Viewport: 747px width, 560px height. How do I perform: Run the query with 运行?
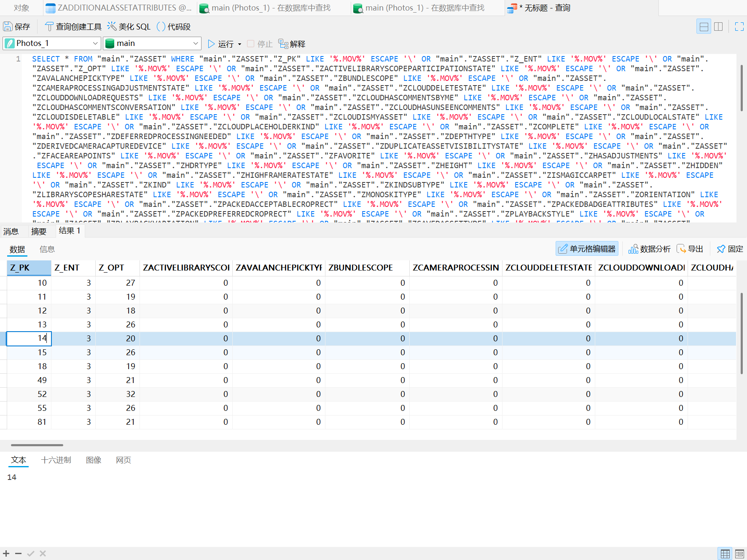pos(221,44)
